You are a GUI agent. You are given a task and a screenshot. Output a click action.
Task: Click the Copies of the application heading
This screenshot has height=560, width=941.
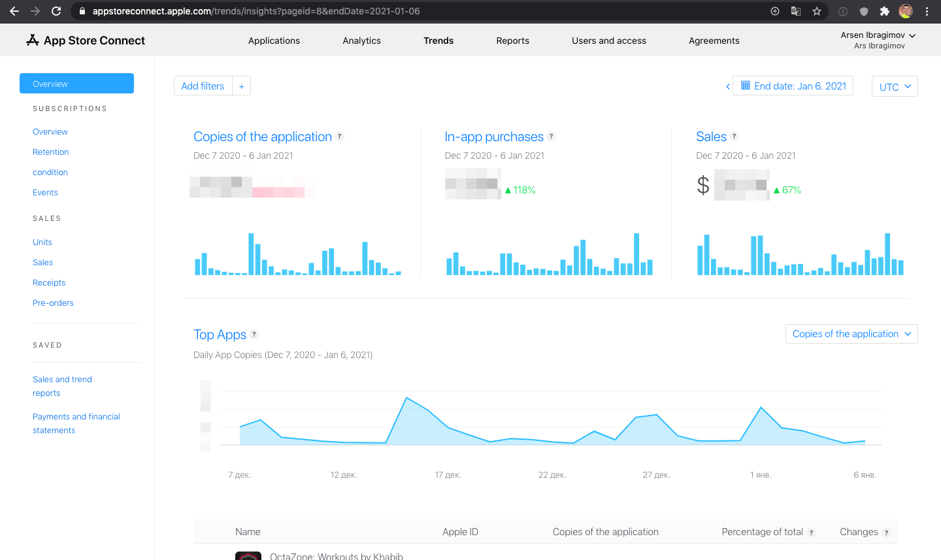coord(263,137)
